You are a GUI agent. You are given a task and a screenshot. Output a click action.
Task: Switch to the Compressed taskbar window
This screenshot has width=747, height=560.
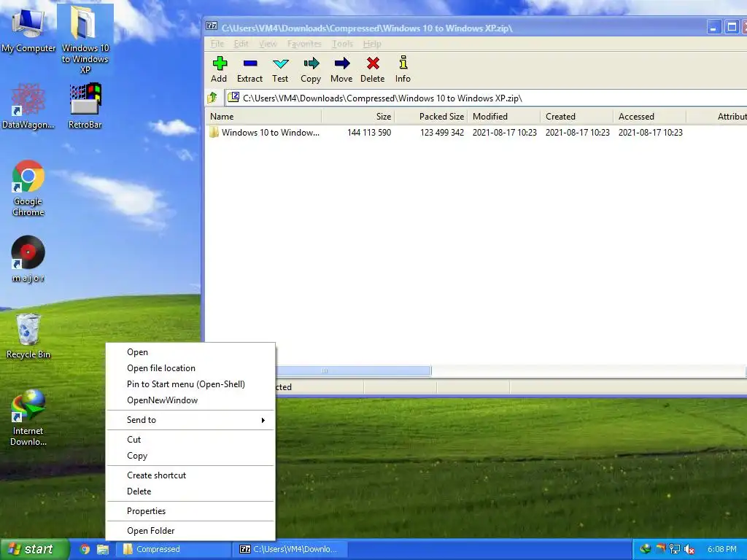(x=175, y=549)
